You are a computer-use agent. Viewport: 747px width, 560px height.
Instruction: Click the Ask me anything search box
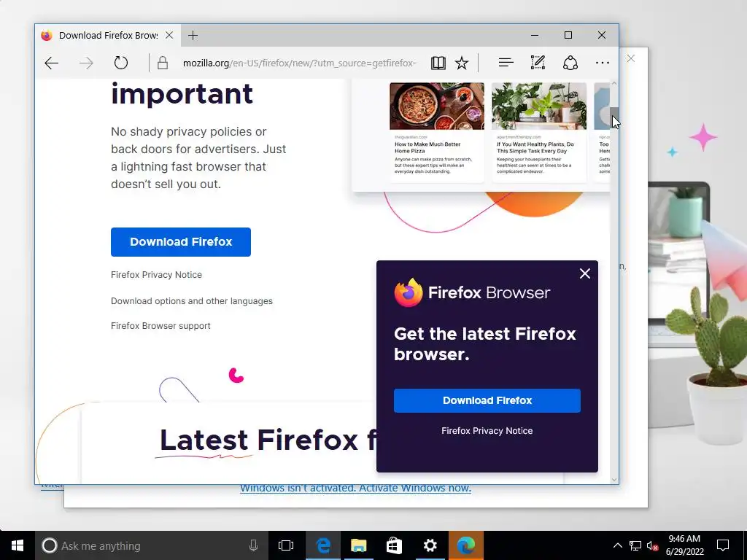[x=151, y=545]
